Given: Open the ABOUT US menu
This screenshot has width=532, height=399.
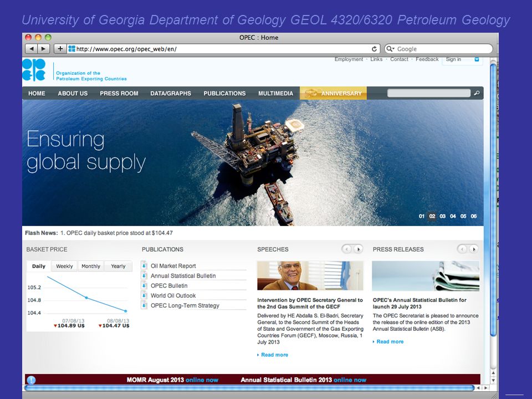Looking at the screenshot, I should [73, 93].
